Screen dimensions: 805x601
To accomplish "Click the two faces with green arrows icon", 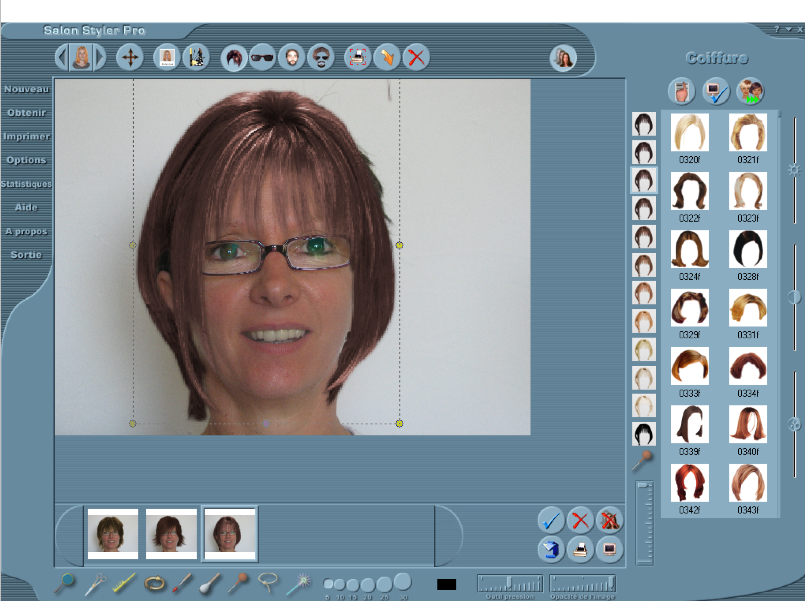I will [750, 91].
